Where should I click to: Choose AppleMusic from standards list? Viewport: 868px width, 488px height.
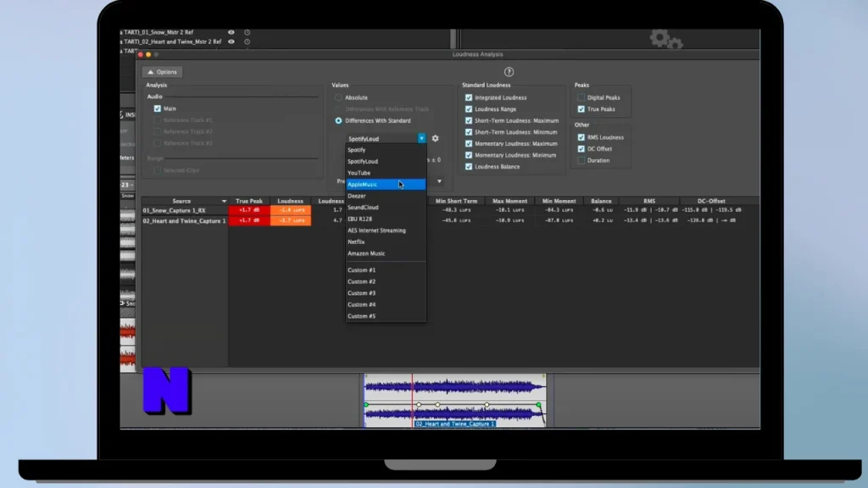(x=386, y=184)
